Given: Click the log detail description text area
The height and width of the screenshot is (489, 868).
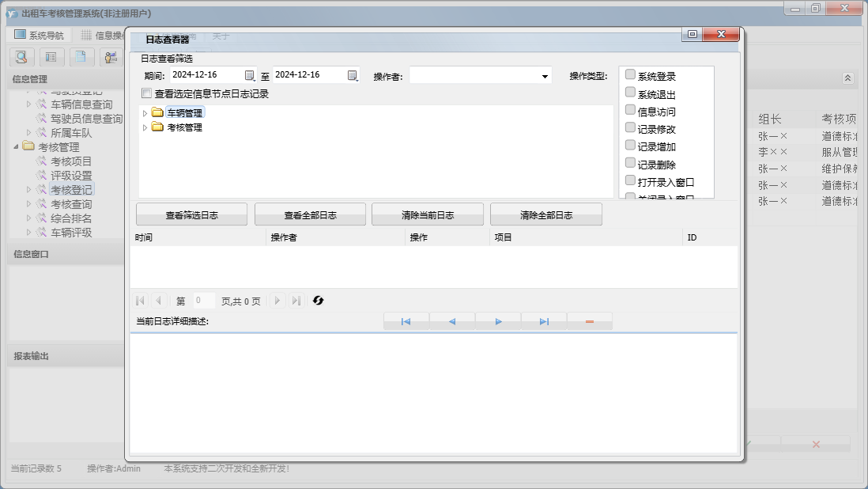Looking at the screenshot, I should coord(433,393).
